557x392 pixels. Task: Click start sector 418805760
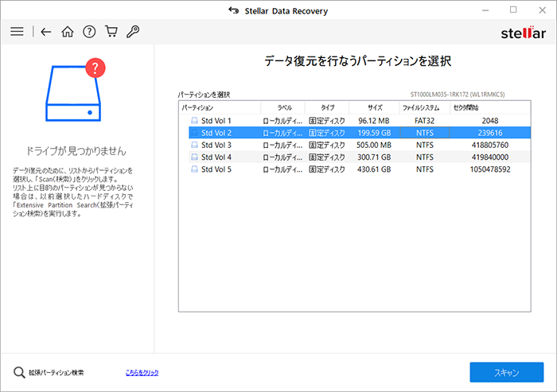(490, 145)
